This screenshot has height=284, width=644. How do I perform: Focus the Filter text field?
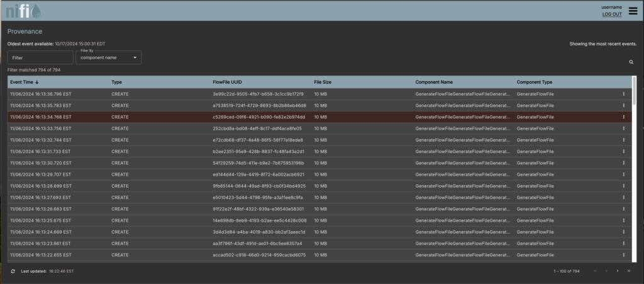click(x=40, y=57)
